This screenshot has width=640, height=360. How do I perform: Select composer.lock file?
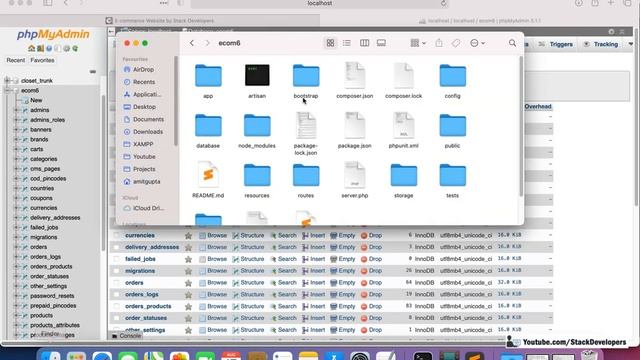coord(404,76)
